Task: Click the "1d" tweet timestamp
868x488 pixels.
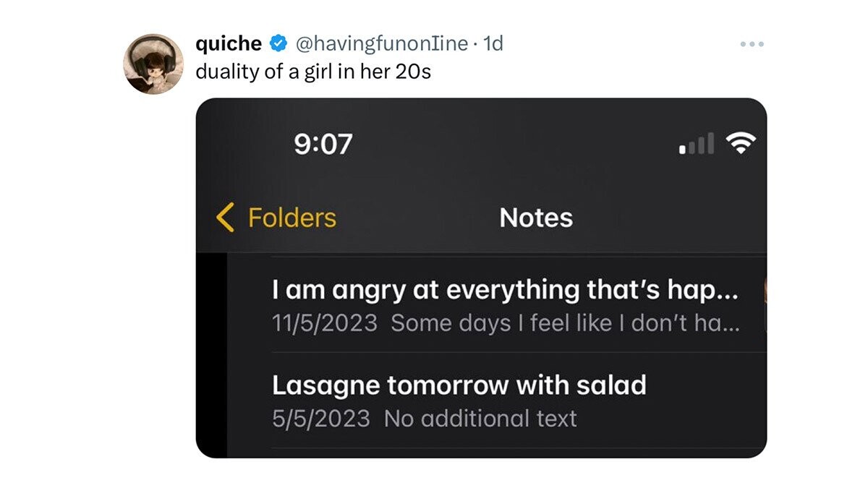Action: (493, 44)
